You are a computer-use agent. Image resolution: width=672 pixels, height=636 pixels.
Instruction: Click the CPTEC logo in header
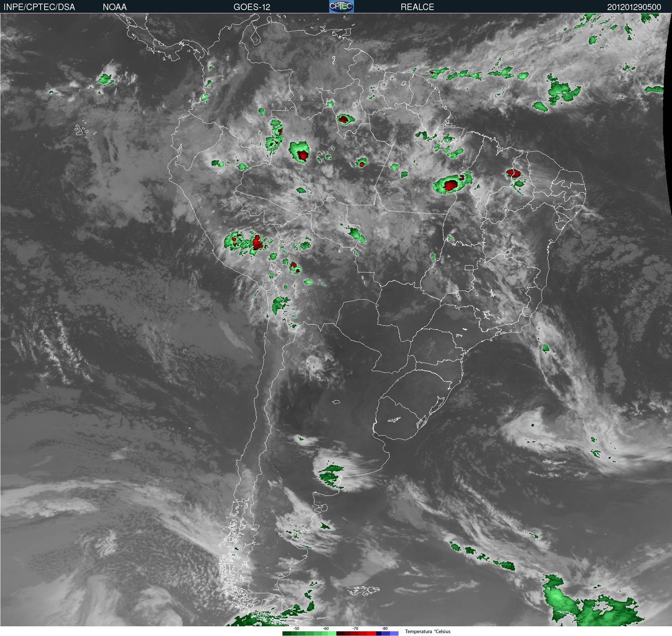341,6
